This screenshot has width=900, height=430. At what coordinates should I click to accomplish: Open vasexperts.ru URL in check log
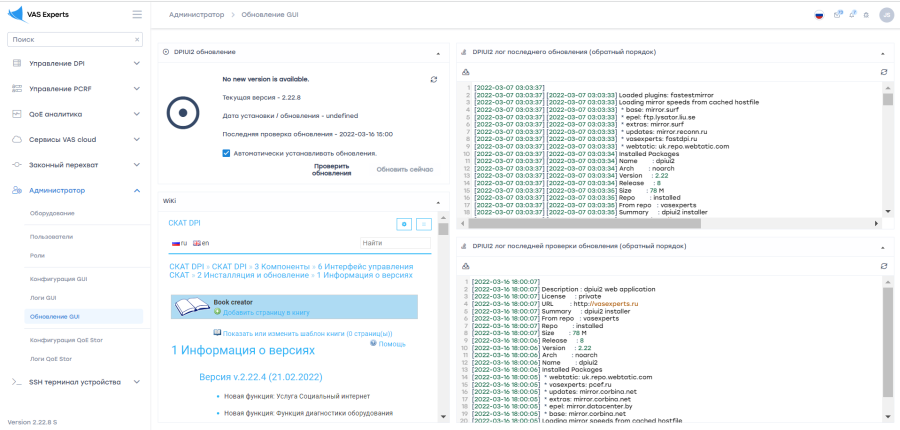(x=607, y=303)
